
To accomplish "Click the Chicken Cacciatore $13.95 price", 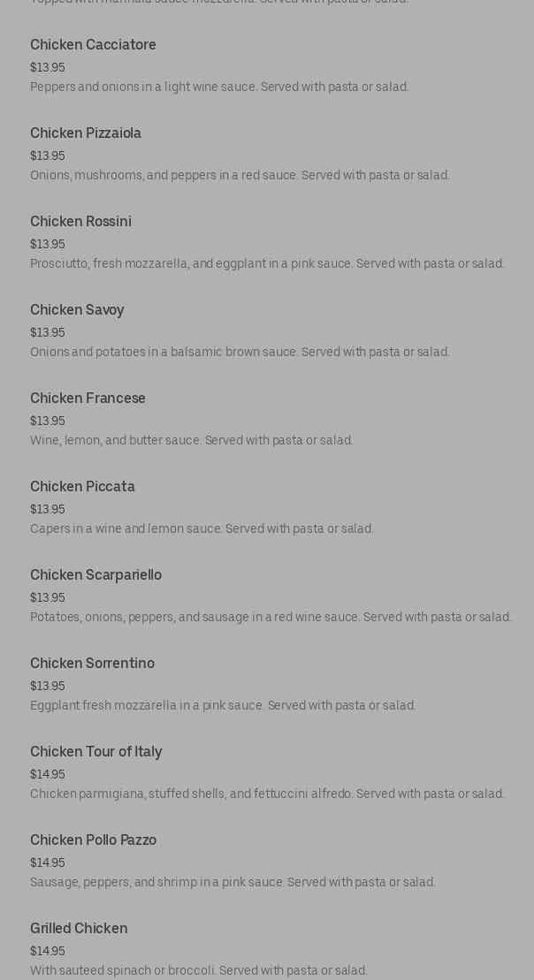I will [48, 67].
